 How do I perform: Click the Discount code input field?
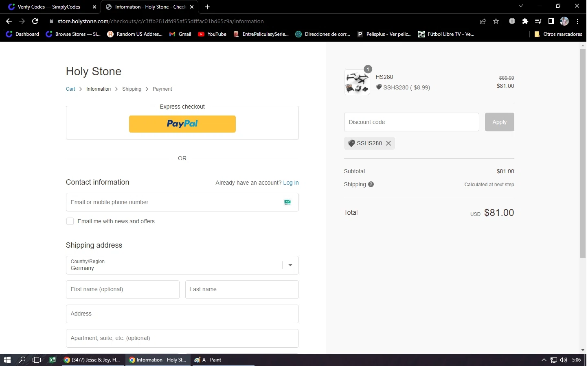click(x=412, y=122)
